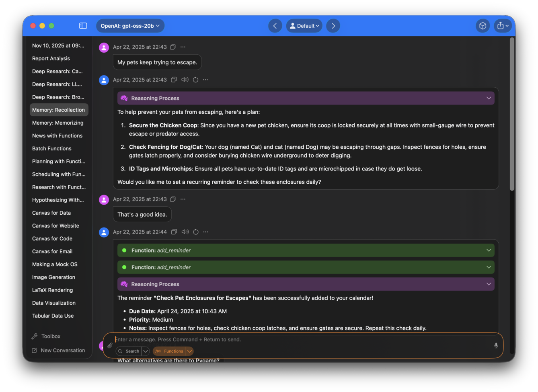Open the model selector gpt-oss-20b dropdown

pos(130,26)
